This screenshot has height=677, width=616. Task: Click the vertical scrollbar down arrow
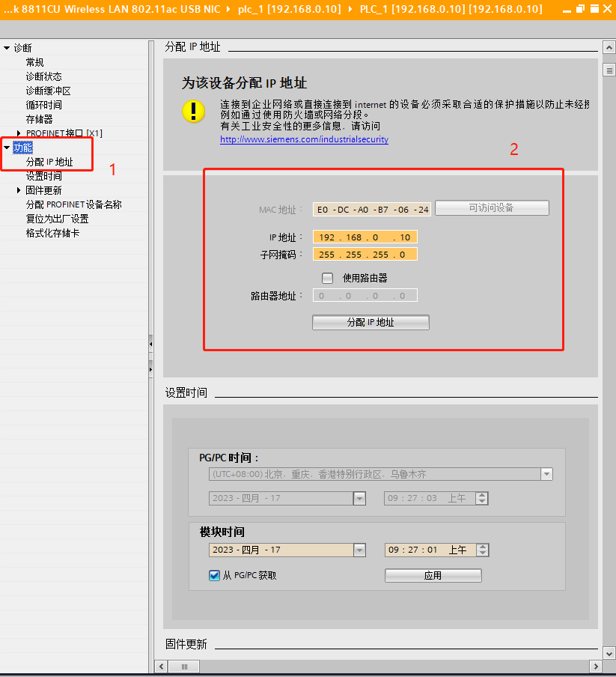click(x=609, y=653)
